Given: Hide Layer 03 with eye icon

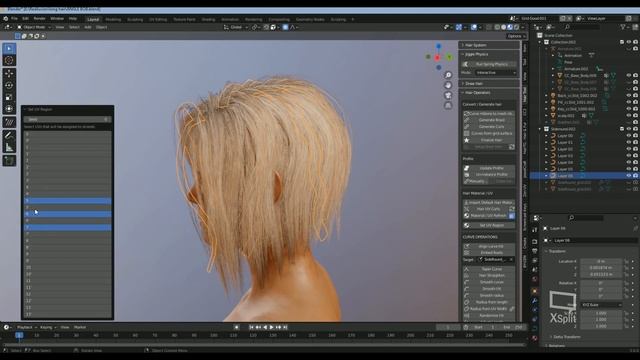Looking at the screenshot, I should 629,156.
